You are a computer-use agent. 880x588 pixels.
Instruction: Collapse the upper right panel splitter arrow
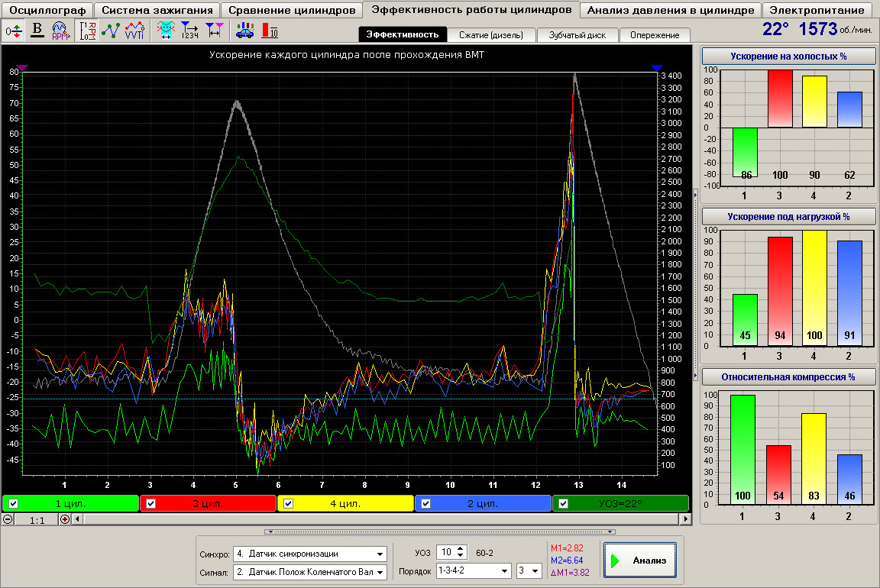tap(696, 195)
